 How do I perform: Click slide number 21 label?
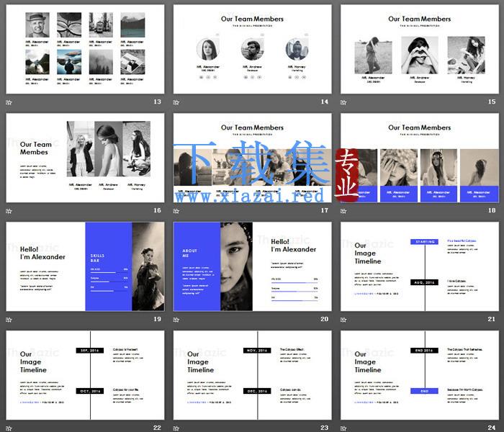pos(492,319)
